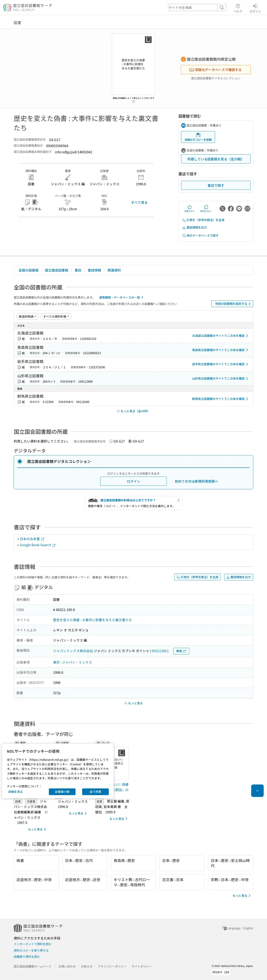267x980 pixels.
Task: Share by email envelope icon
Action: (248, 208)
